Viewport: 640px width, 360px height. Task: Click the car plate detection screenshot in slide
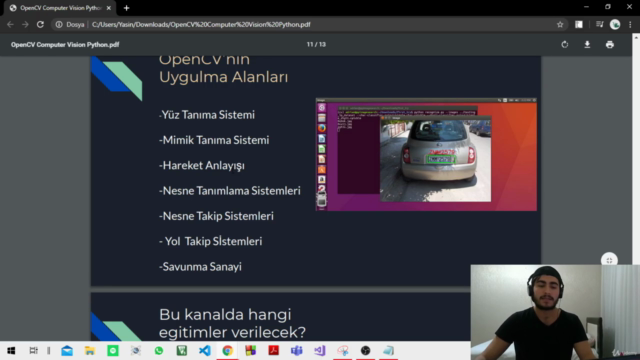point(426,154)
